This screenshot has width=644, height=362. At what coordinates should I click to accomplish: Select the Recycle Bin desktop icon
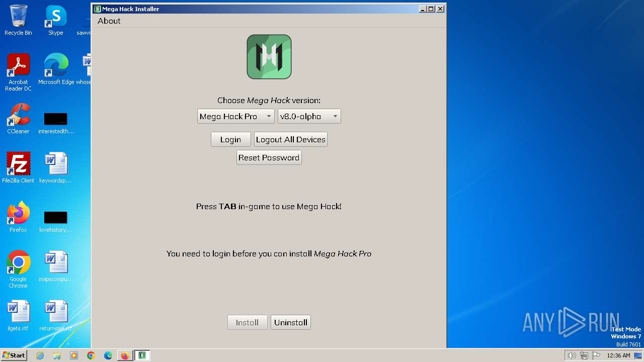click(18, 20)
